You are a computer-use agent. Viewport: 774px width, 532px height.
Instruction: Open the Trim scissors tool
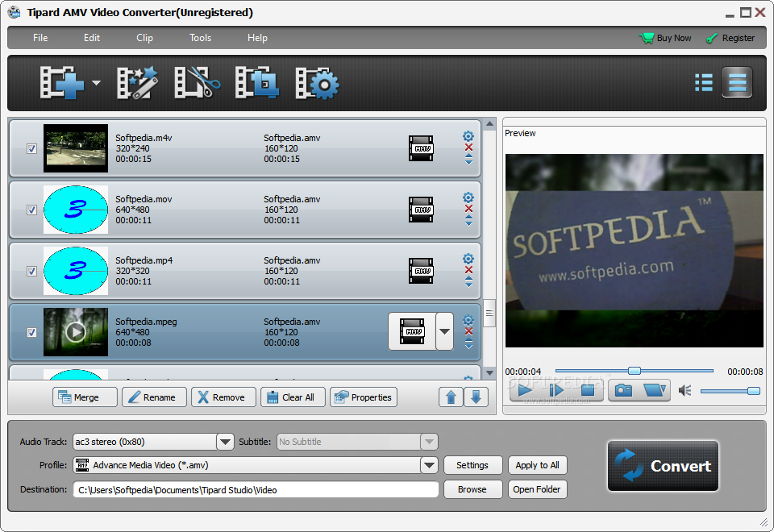197,83
